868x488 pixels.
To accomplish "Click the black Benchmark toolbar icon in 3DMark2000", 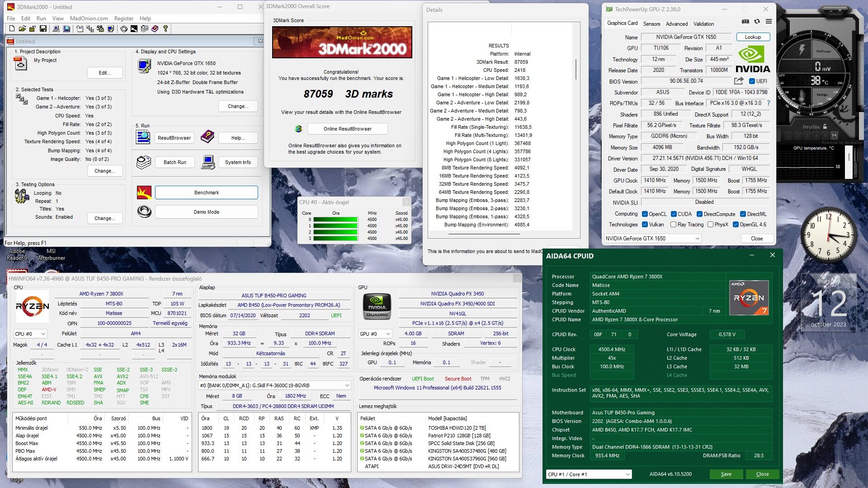I will 134,29.
